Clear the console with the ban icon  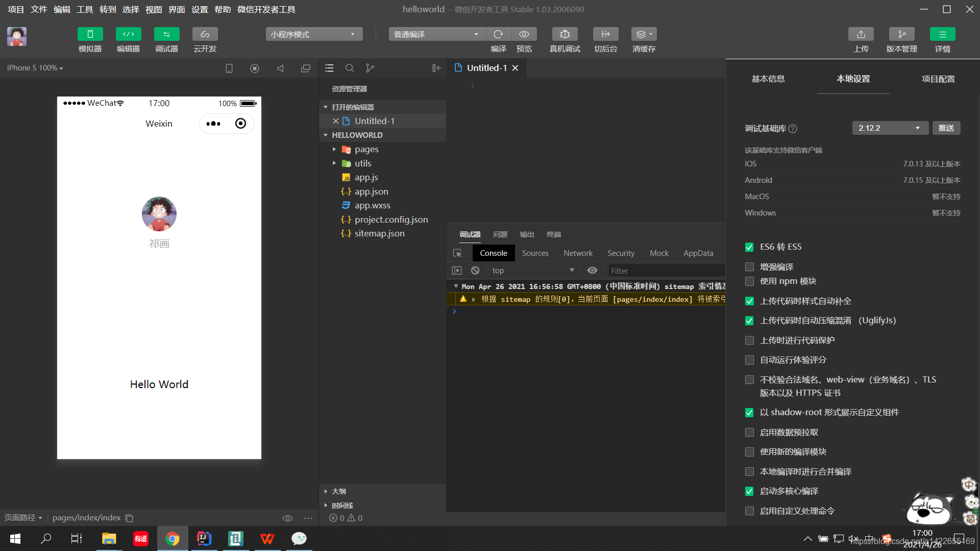click(475, 271)
